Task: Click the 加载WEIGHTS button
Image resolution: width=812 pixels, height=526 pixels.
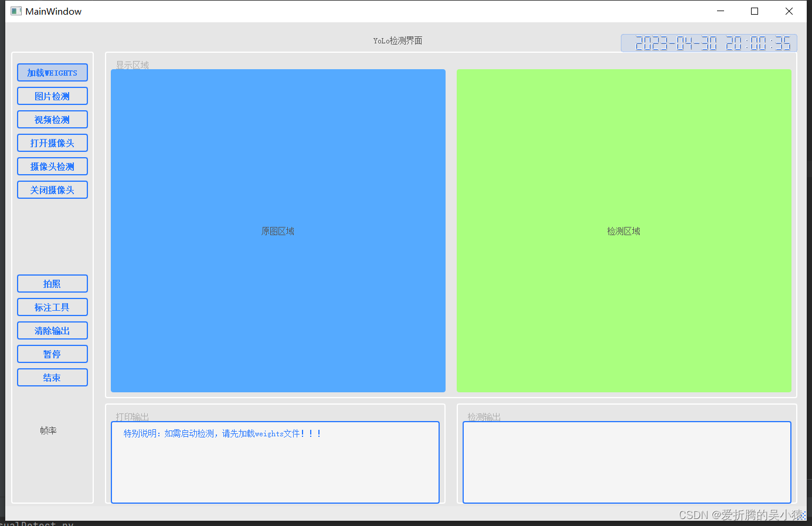Action: point(52,73)
